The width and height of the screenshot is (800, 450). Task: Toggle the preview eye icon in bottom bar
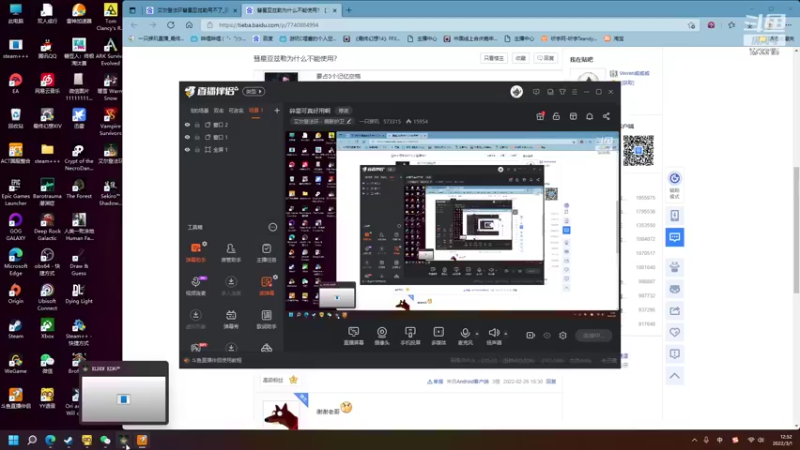click(x=547, y=335)
